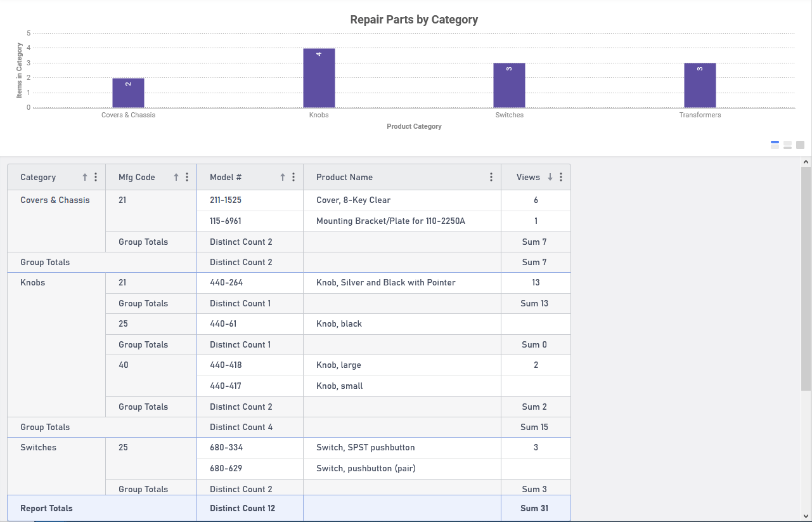Click model number 680-334

pos(226,447)
